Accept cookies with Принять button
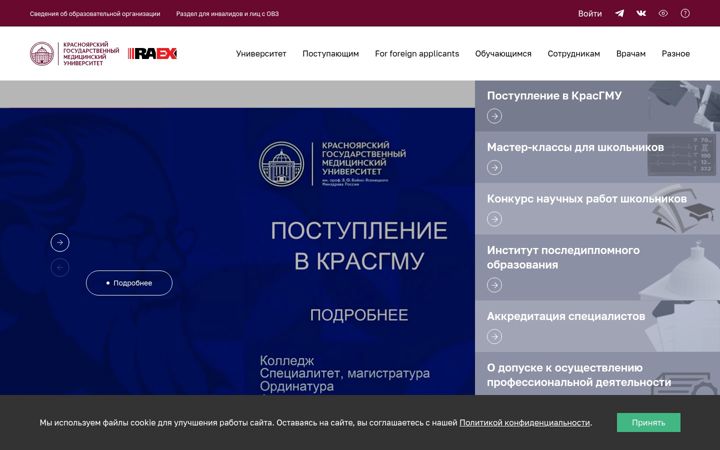This screenshot has width=720, height=450. click(648, 422)
